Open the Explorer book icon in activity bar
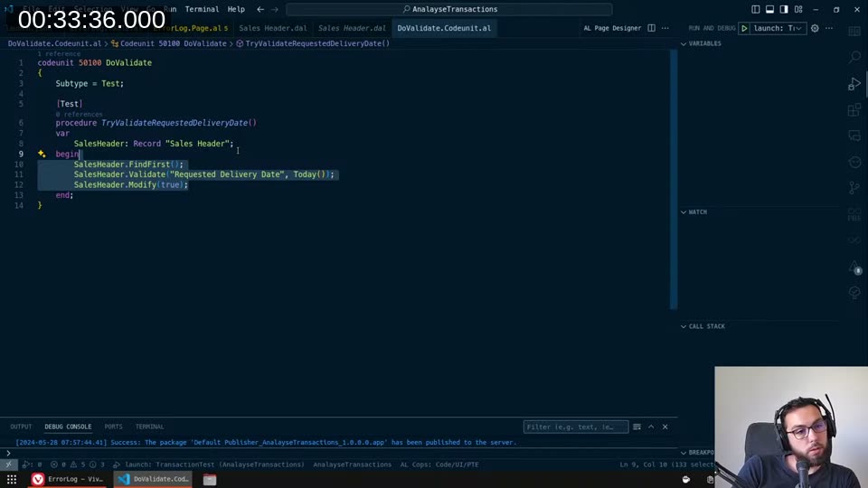Image resolution: width=868 pixels, height=488 pixels. 854,31
